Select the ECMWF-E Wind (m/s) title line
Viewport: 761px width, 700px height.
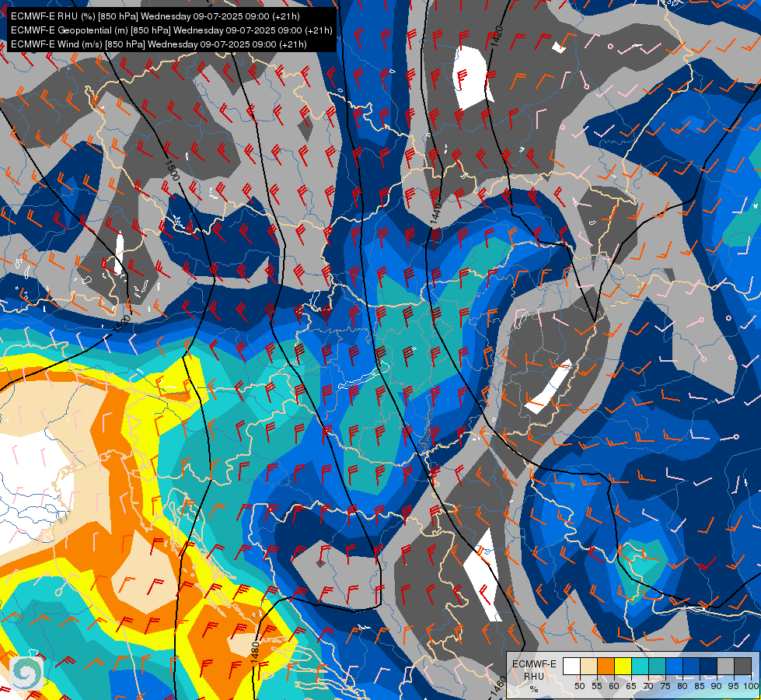(159, 44)
